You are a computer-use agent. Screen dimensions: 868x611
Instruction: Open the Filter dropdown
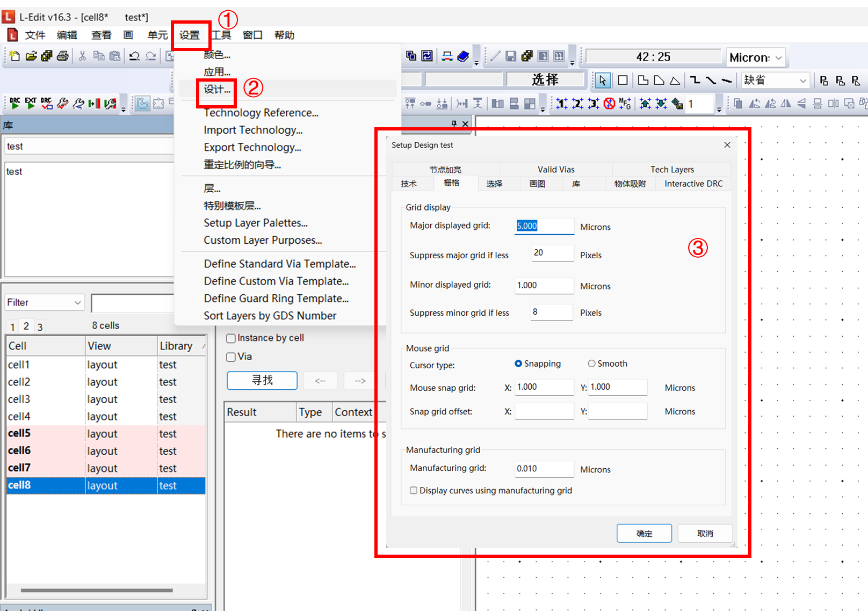point(45,303)
